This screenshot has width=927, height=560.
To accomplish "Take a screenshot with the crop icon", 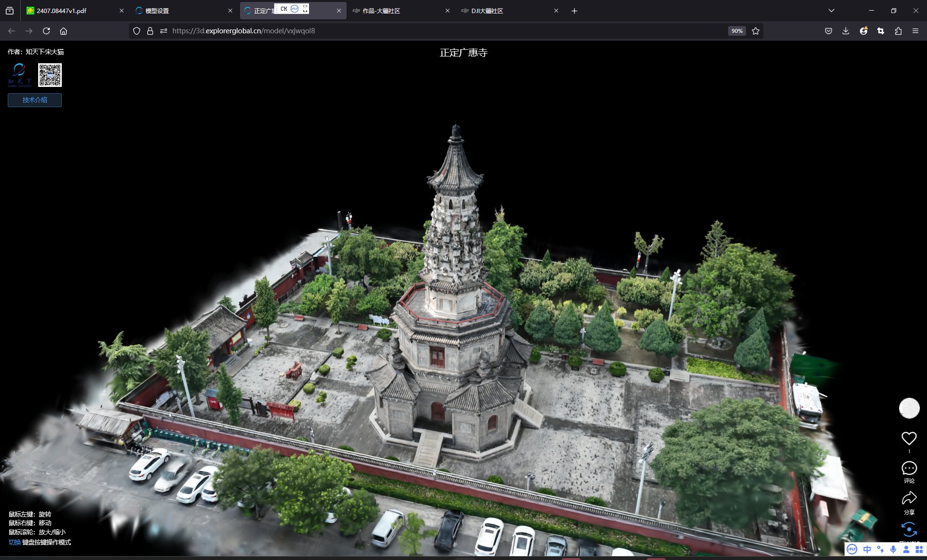I will coord(881,31).
